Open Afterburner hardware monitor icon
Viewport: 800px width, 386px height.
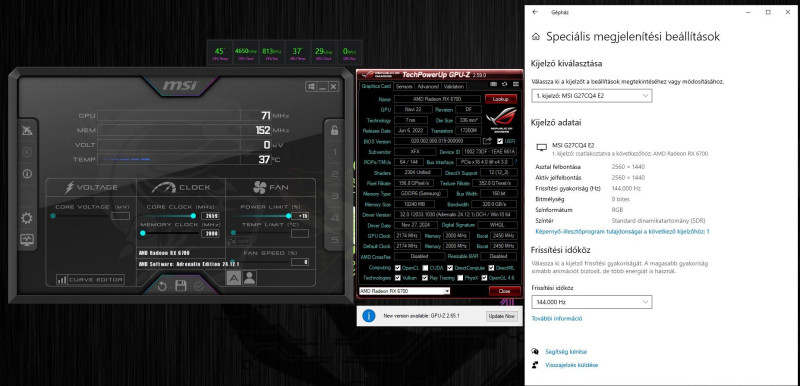click(27, 240)
